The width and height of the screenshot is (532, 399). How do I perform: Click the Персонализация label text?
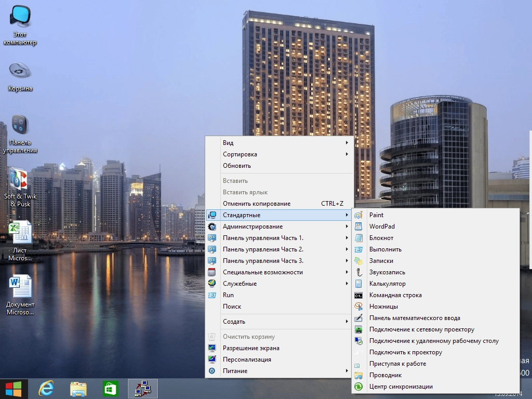click(x=247, y=360)
